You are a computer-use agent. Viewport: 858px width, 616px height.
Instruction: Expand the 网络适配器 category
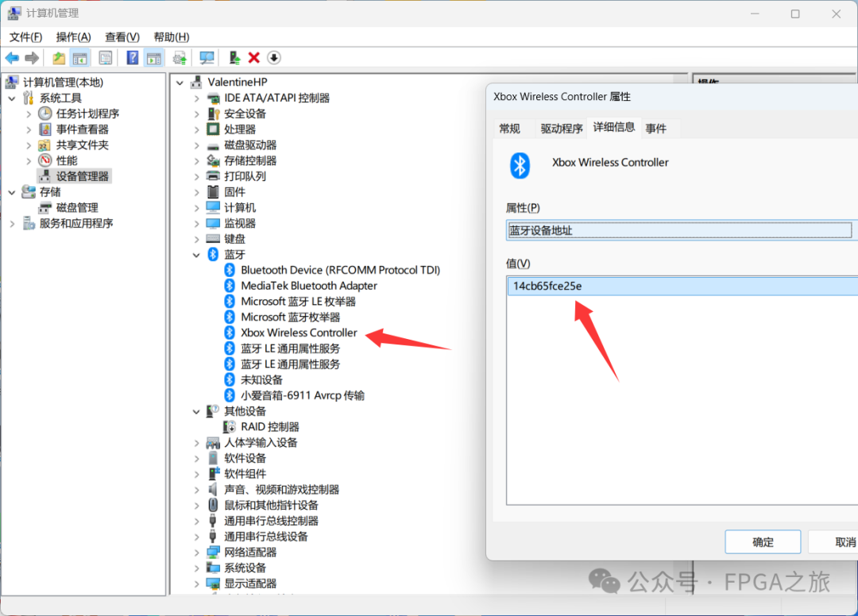point(196,552)
